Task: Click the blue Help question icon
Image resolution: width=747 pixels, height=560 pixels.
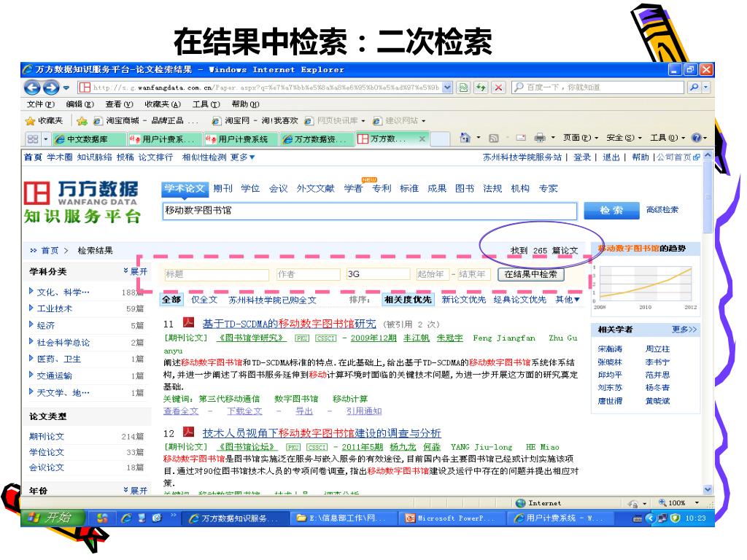Action: [697, 138]
